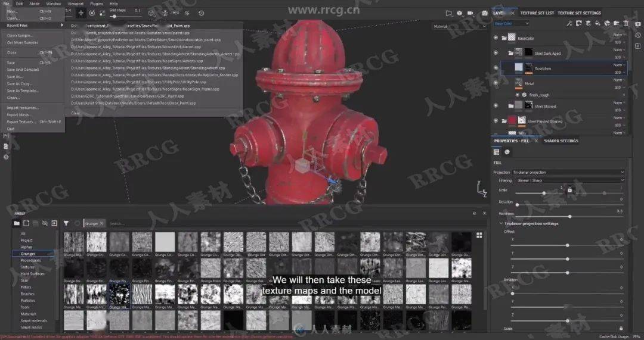Click the shelf import resource icon
The height and width of the screenshot is (340, 644).
pos(54,223)
